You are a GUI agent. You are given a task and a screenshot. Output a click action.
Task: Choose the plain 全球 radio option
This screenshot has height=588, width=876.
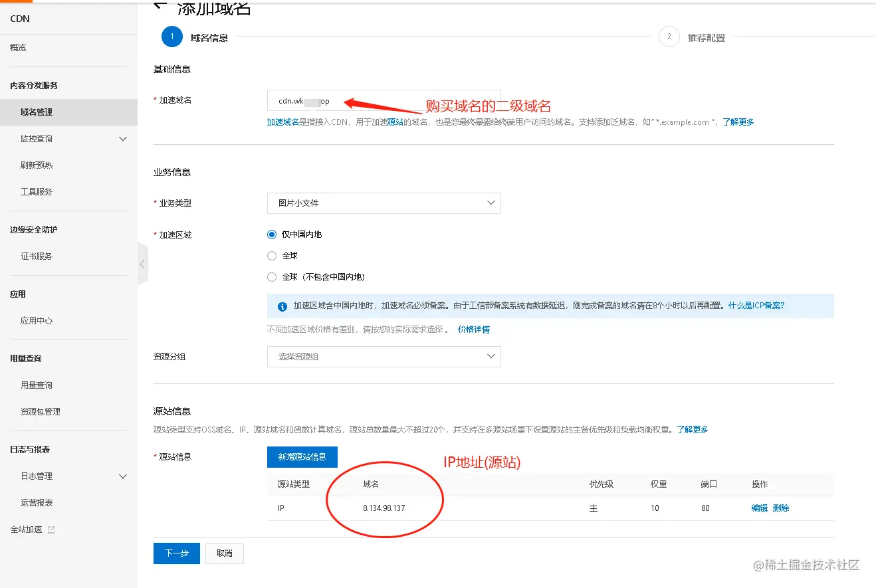pyautogui.click(x=271, y=256)
